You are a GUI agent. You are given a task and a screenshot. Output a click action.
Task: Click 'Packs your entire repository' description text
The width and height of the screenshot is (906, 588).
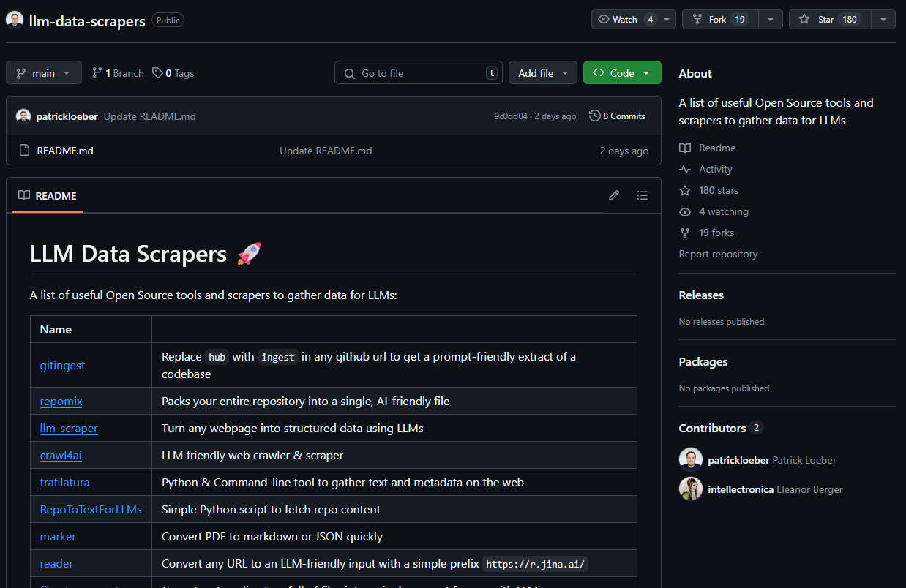(306, 401)
